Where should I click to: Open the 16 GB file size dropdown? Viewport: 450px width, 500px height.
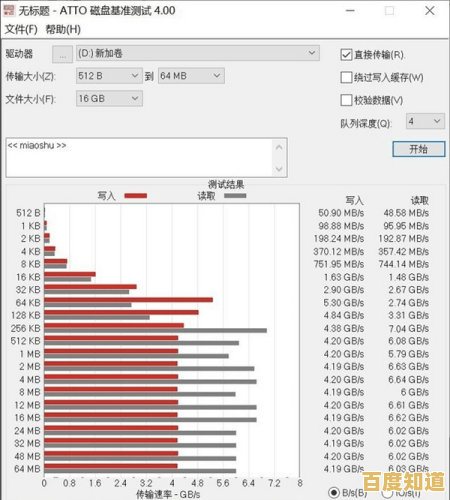tap(109, 98)
